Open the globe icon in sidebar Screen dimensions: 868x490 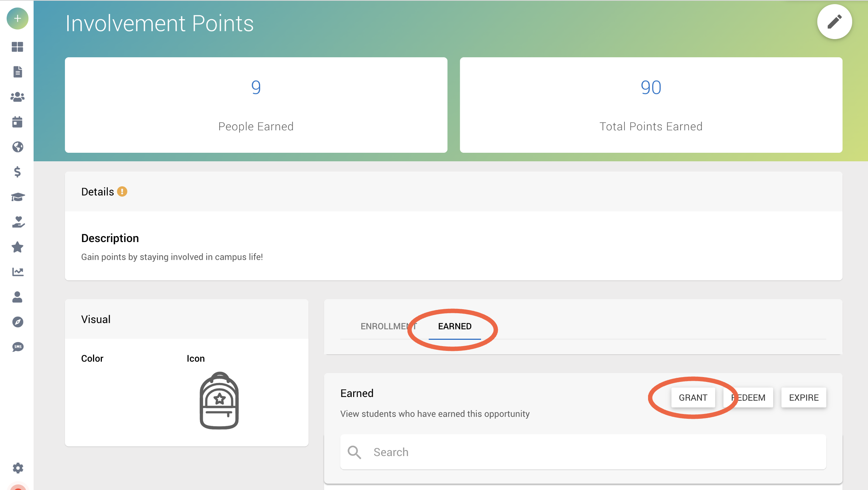click(17, 147)
